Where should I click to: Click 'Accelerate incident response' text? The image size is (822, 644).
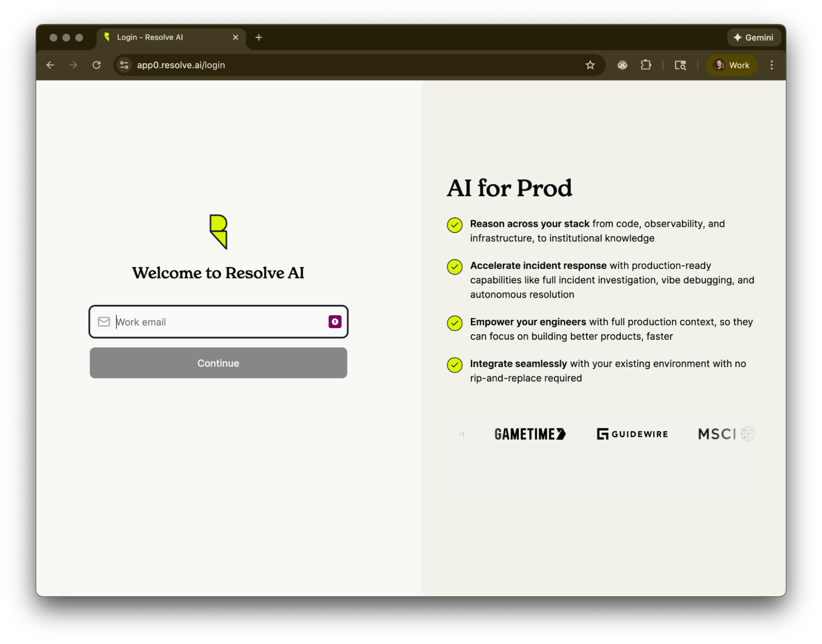[x=538, y=265]
